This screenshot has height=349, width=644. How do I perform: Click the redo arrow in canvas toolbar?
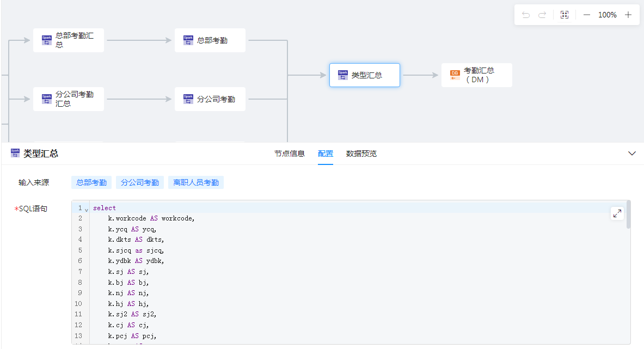click(542, 15)
